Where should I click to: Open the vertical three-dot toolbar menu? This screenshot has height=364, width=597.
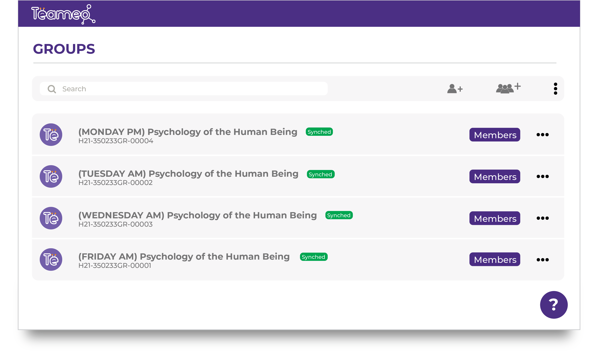(x=555, y=89)
